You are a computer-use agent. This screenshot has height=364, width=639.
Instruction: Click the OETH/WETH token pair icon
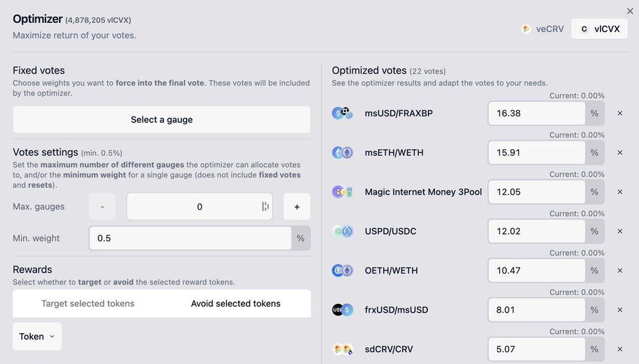pyautogui.click(x=342, y=271)
